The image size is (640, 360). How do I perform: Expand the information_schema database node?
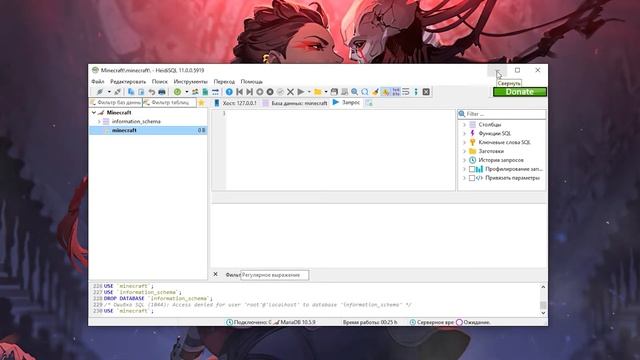click(x=99, y=121)
